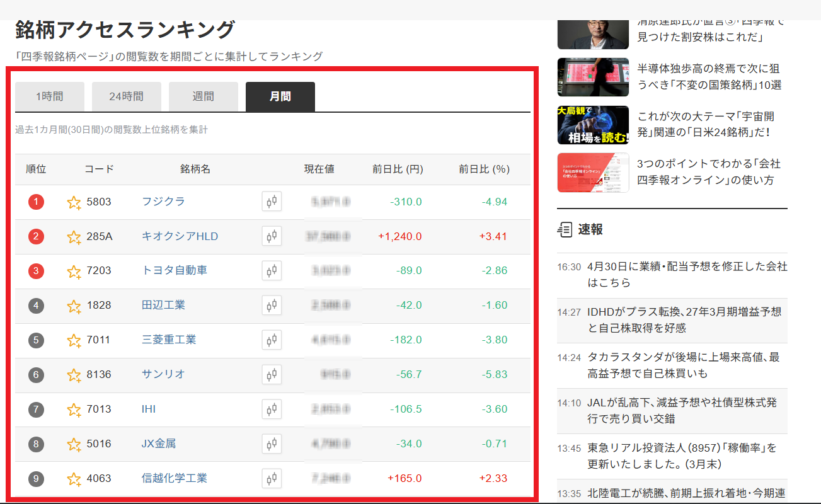Click the stock code 285A
This screenshot has height=504, width=821.
100,237
